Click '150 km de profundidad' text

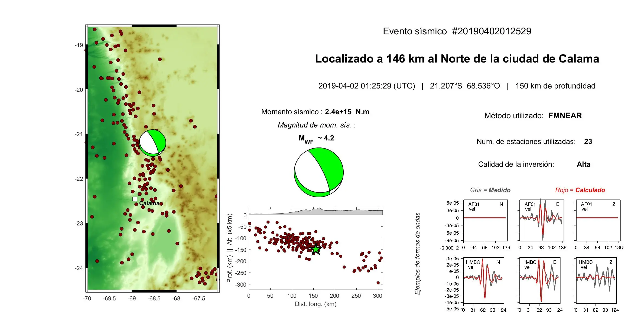tap(555, 86)
